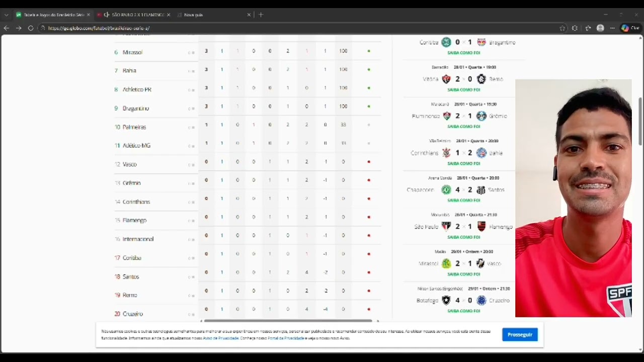Open the three-dot browser settings menu

pos(612,28)
